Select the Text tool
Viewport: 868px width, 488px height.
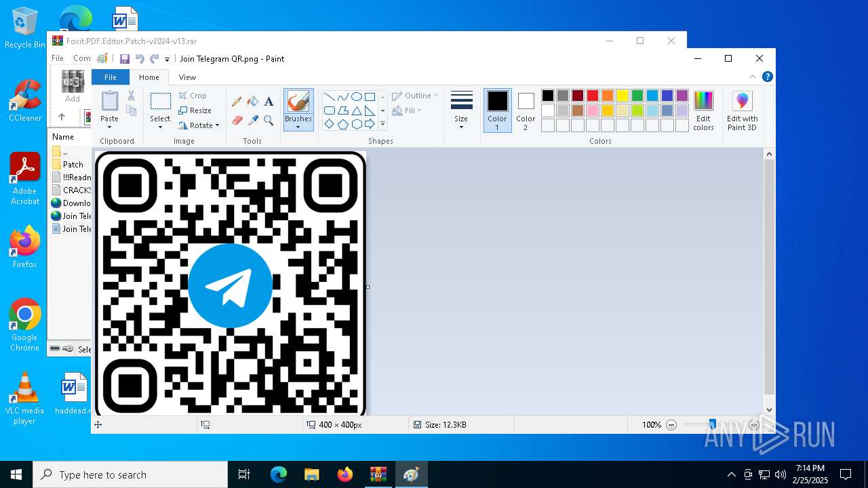coord(269,102)
